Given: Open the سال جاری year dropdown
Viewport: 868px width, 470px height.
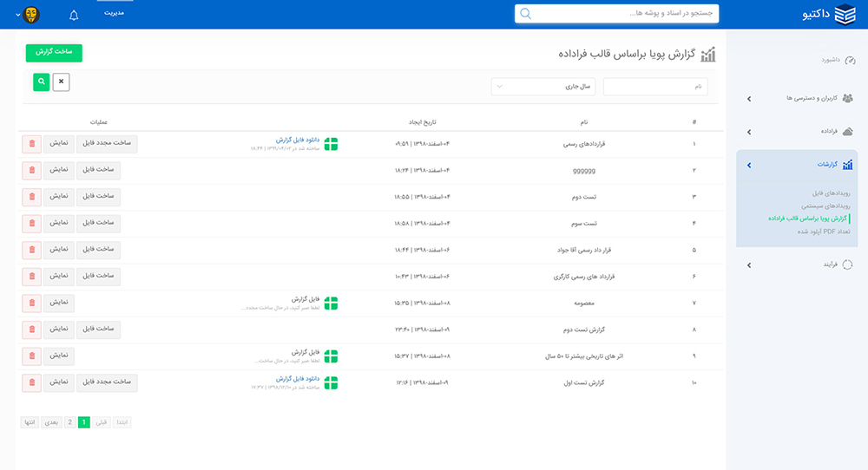Looking at the screenshot, I should (543, 86).
